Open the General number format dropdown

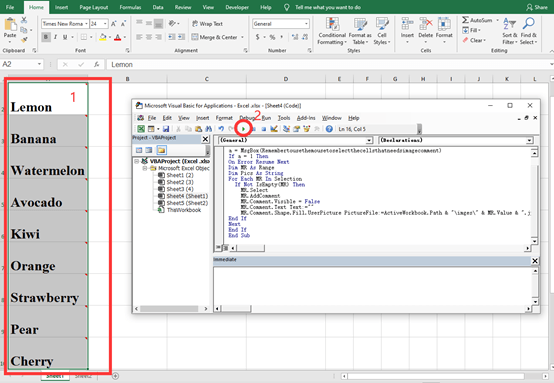[x=306, y=24]
